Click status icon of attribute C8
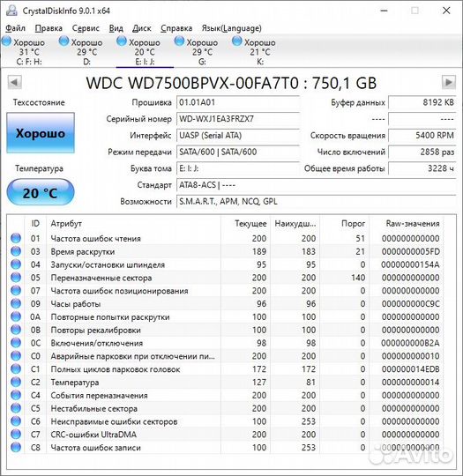Viewport: 463px width, 476px height. click(x=16, y=447)
